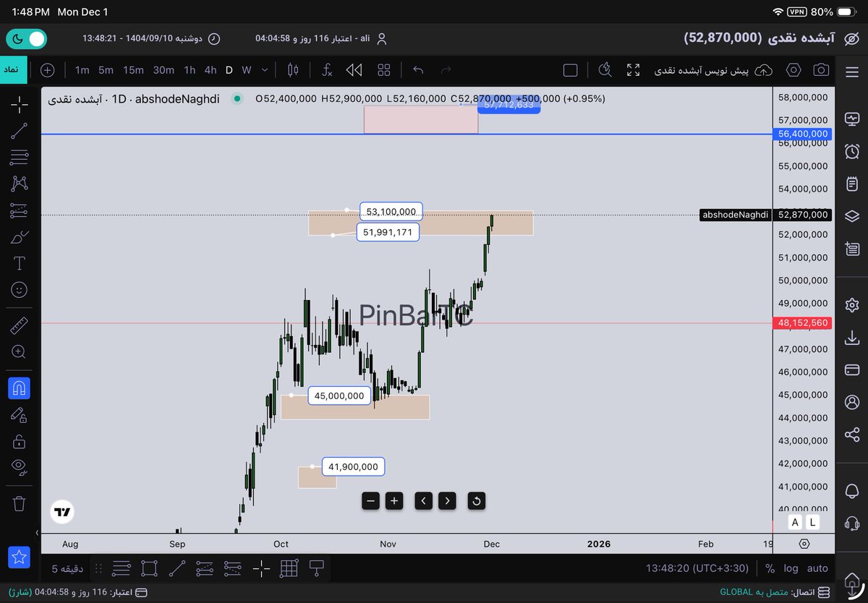Screen dimensions: 868x603
Task: Open the fx indicators menu
Action: [x=327, y=70]
